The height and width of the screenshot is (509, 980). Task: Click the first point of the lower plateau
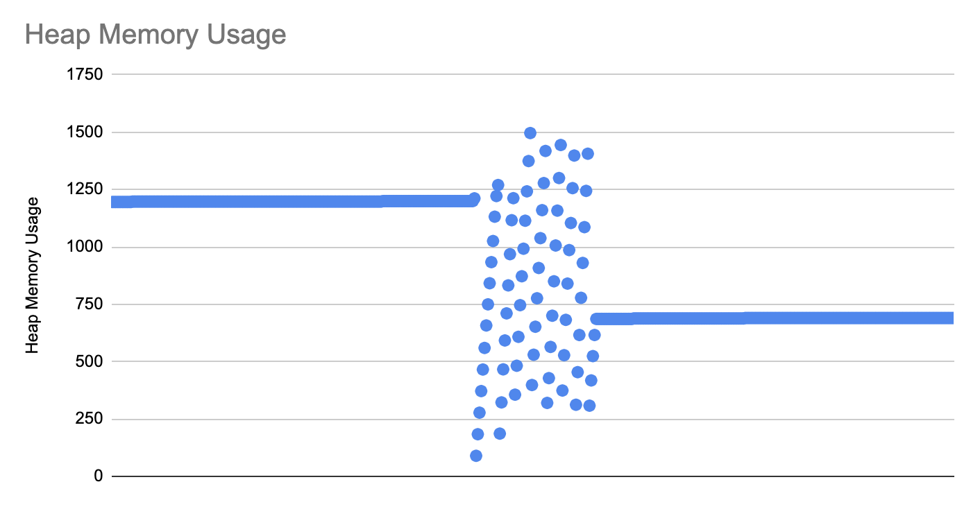[x=596, y=319]
